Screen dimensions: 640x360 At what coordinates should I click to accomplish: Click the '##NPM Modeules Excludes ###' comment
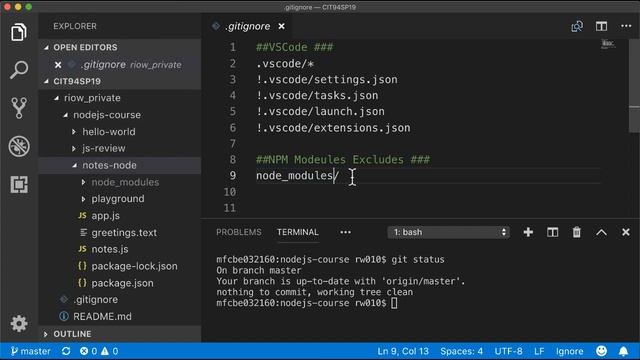pos(343,160)
